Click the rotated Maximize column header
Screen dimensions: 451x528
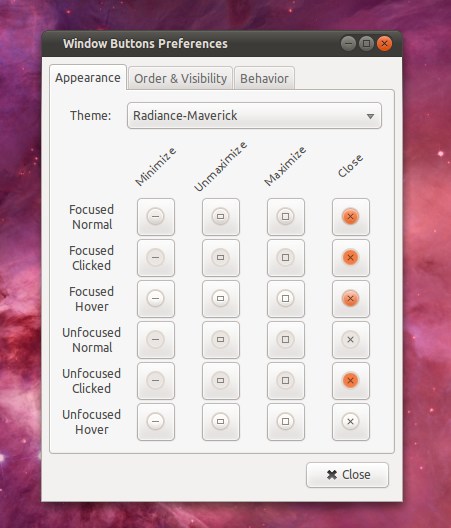tap(285, 166)
